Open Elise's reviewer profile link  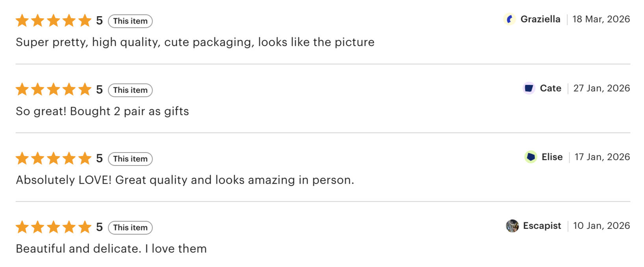point(552,157)
